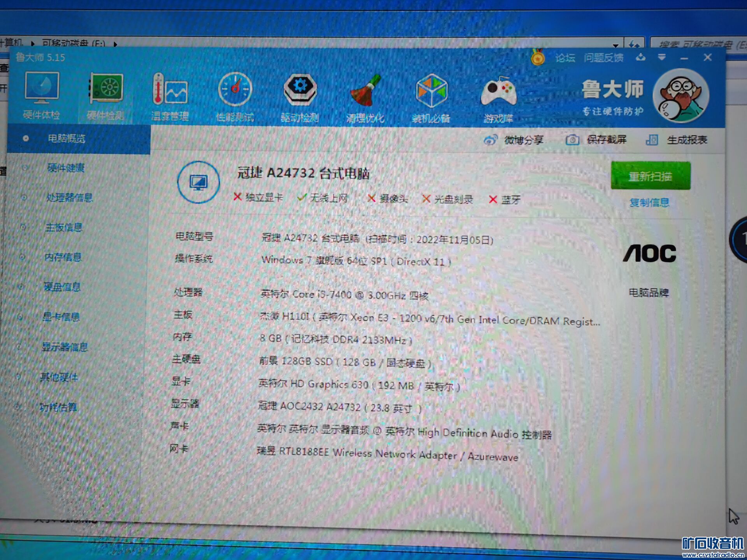This screenshot has width=747, height=560.
Task: Launch 性能测试 performance test
Action: coord(235,98)
